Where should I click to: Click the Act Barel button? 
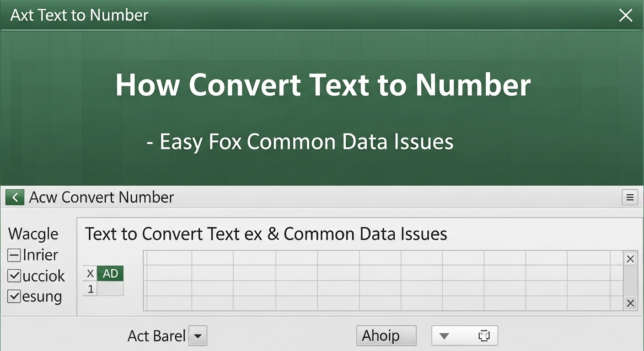point(156,335)
